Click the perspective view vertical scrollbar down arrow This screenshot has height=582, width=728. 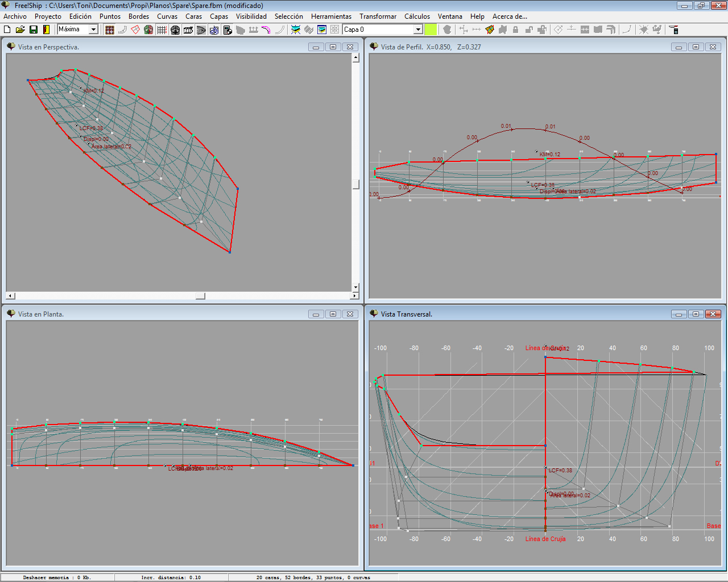click(355, 288)
